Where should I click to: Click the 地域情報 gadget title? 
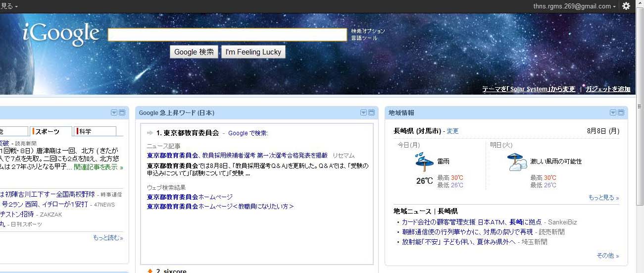point(401,113)
